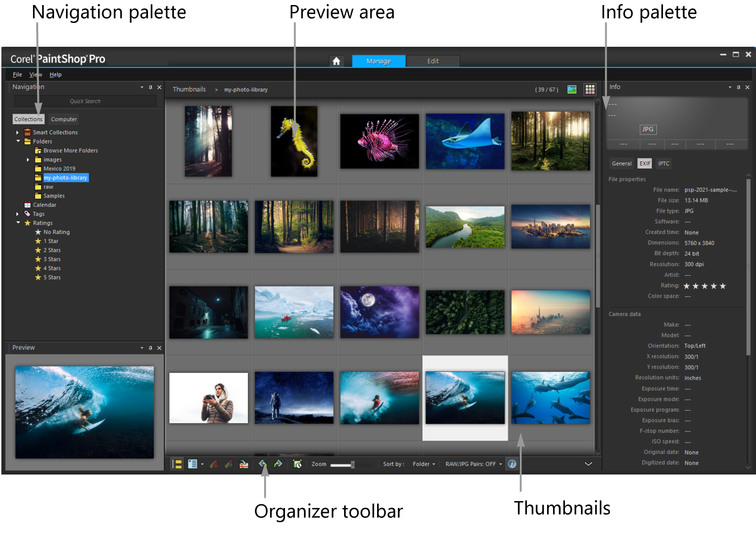This screenshot has height=541, width=756.
Task: Show the IPTC info section
Action: (663, 164)
